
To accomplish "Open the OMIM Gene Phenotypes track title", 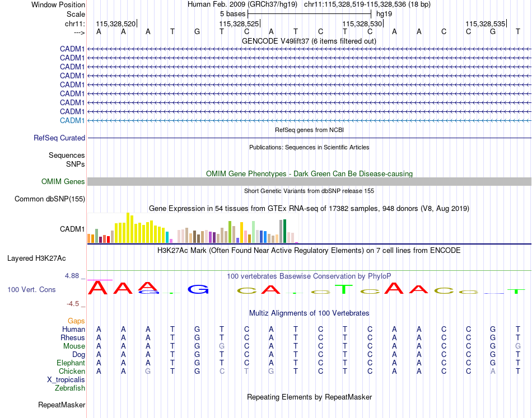I will [309, 173].
